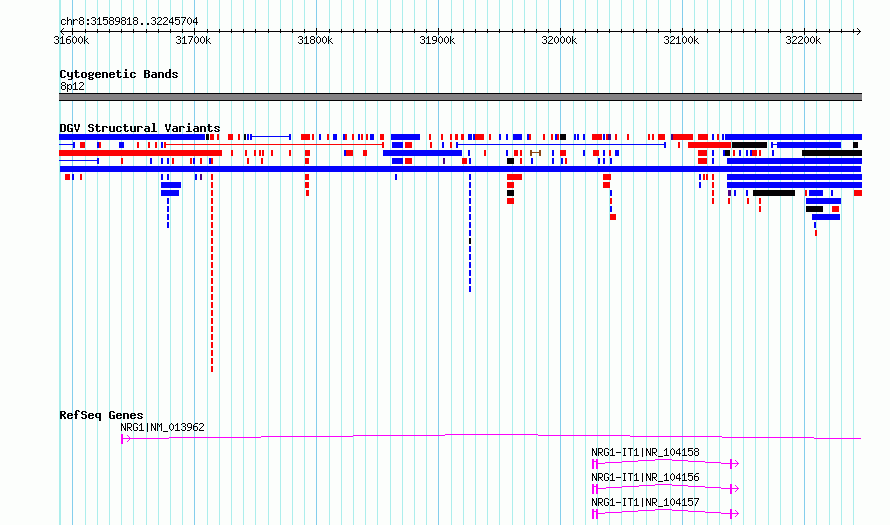Select the small red variant square near 32043k
The height and width of the screenshot is (525, 890).
coord(613,217)
